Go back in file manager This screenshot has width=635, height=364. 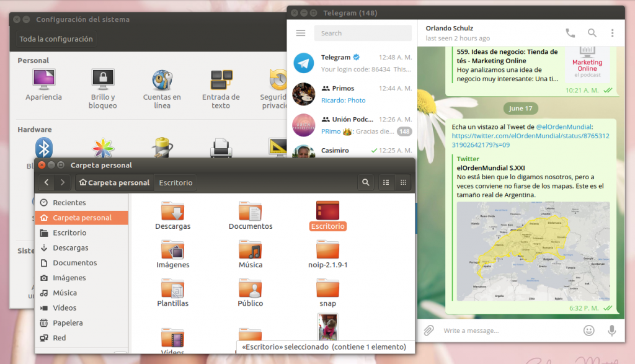[x=47, y=182]
